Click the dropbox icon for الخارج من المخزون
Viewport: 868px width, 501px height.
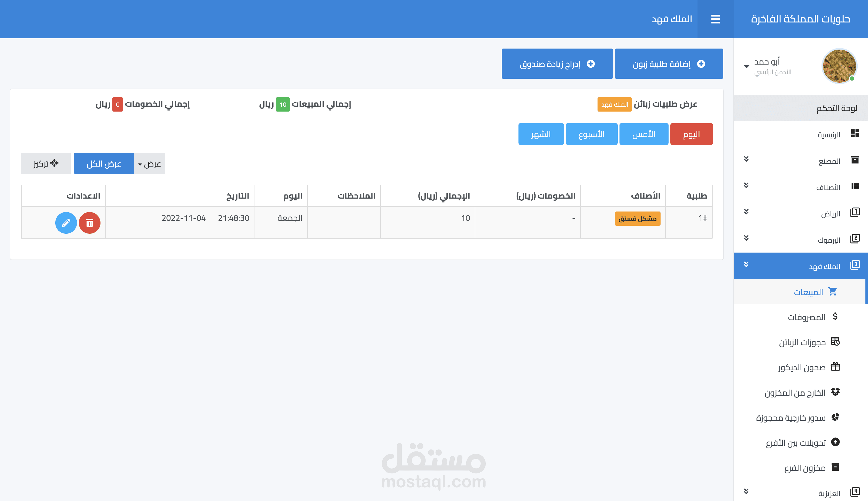click(835, 392)
